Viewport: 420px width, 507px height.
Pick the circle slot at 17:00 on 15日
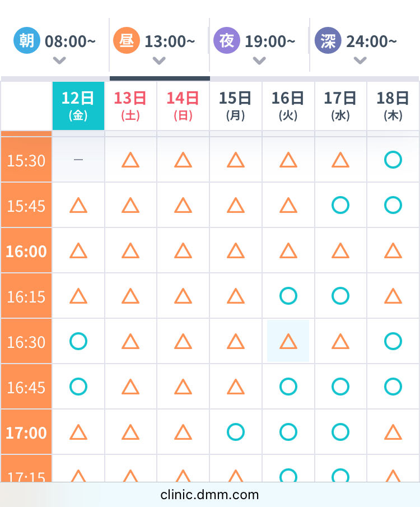point(236,432)
